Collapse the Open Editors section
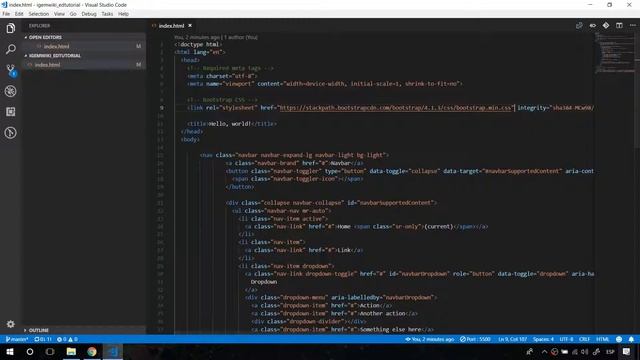 coord(84,37)
